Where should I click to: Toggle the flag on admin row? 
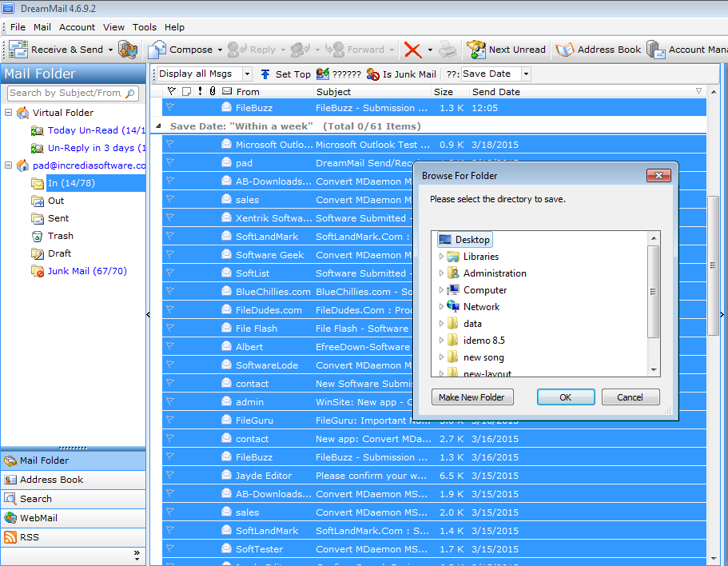(x=170, y=401)
